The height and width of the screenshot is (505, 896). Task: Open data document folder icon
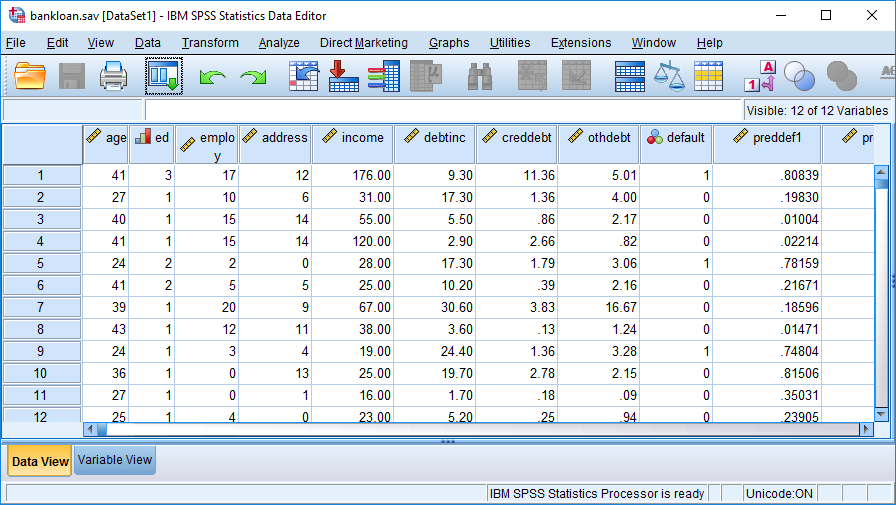(x=30, y=76)
